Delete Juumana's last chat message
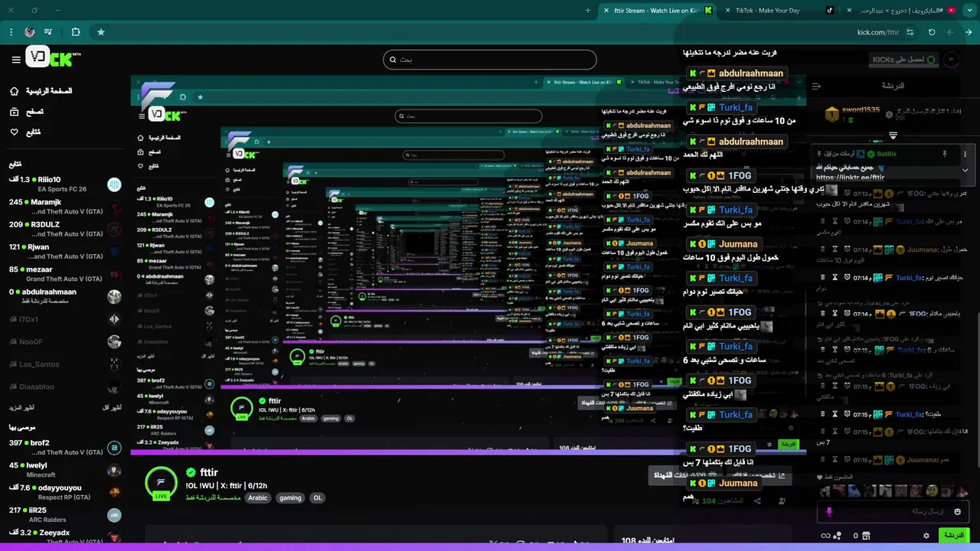Viewport: 980px width, 551px height. coord(823,460)
